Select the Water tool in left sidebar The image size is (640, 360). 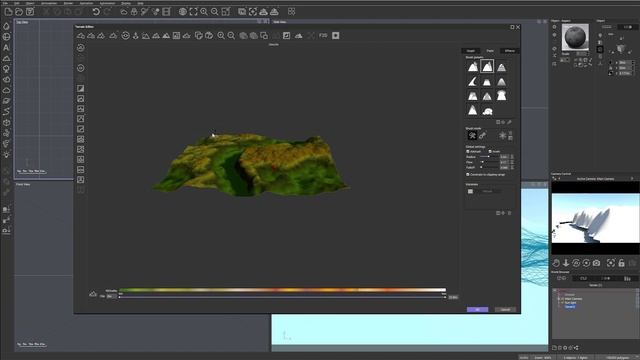click(x=6, y=26)
